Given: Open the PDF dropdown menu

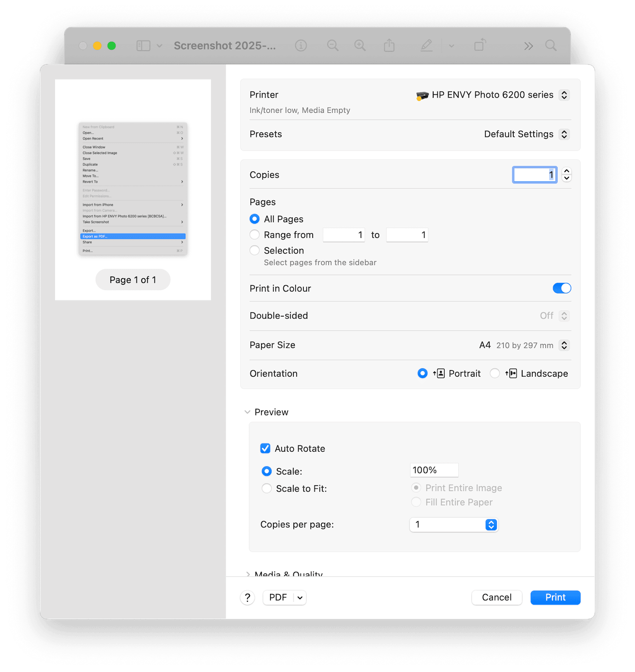Looking at the screenshot, I should pyautogui.click(x=284, y=598).
